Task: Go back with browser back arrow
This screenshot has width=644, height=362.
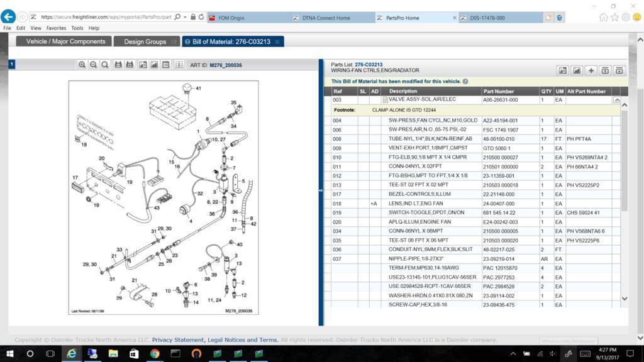Action: click(8, 17)
